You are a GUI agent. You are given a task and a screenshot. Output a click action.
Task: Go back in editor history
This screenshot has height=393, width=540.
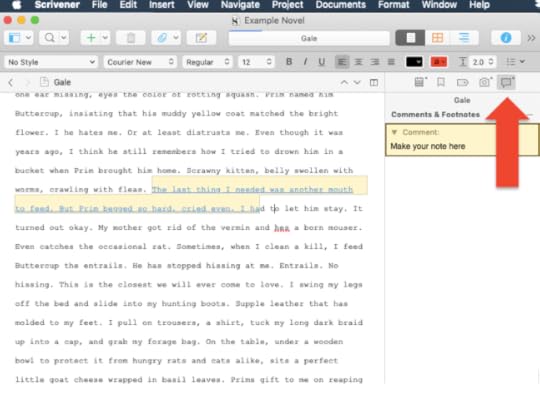coord(11,82)
